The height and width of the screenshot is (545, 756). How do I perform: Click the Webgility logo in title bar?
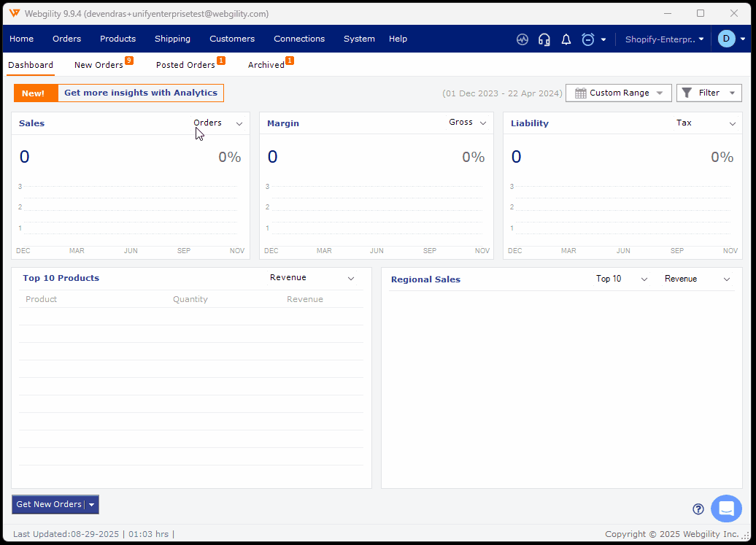(14, 13)
